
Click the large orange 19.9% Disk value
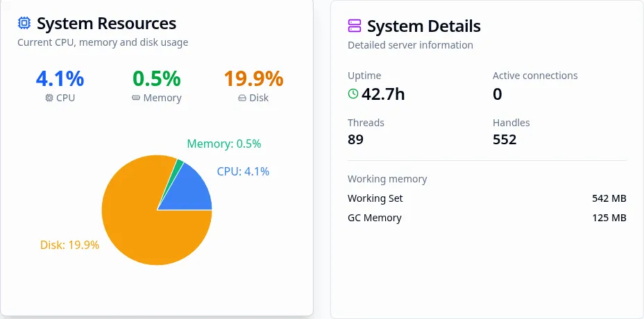(x=253, y=78)
